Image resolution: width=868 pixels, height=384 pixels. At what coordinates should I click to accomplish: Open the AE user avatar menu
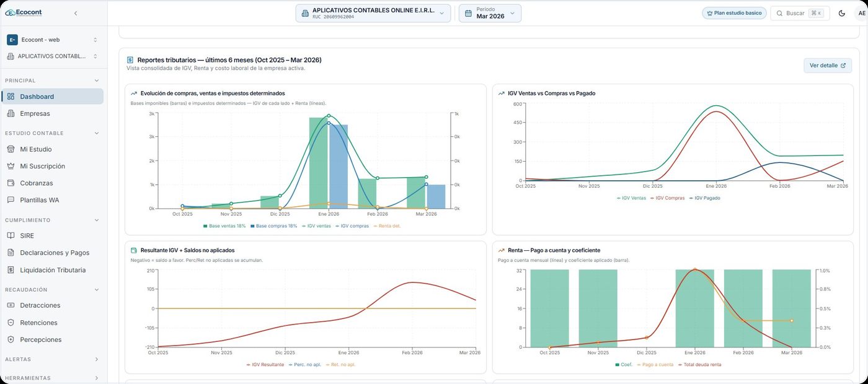coord(862,13)
